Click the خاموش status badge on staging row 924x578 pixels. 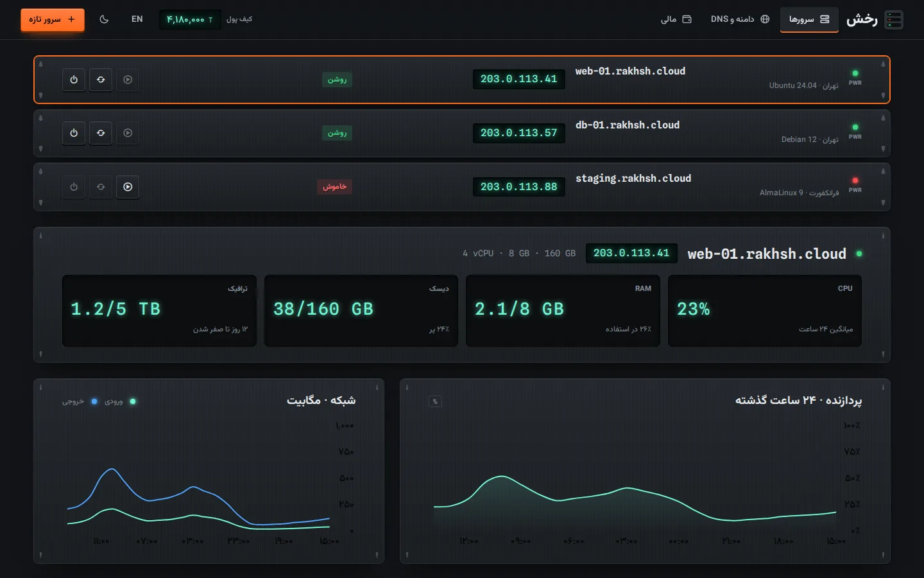334,187
